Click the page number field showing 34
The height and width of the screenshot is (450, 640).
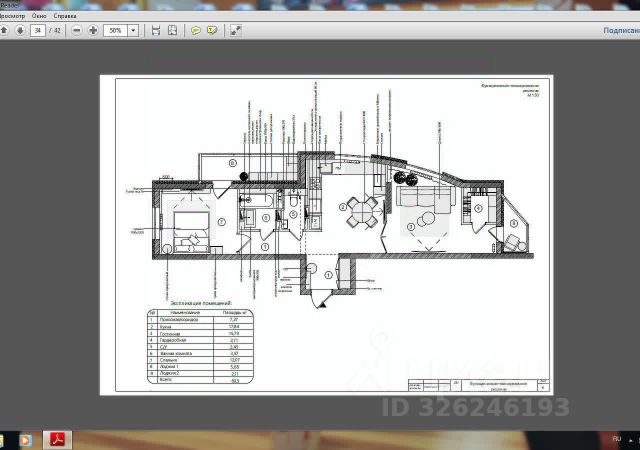point(38,31)
